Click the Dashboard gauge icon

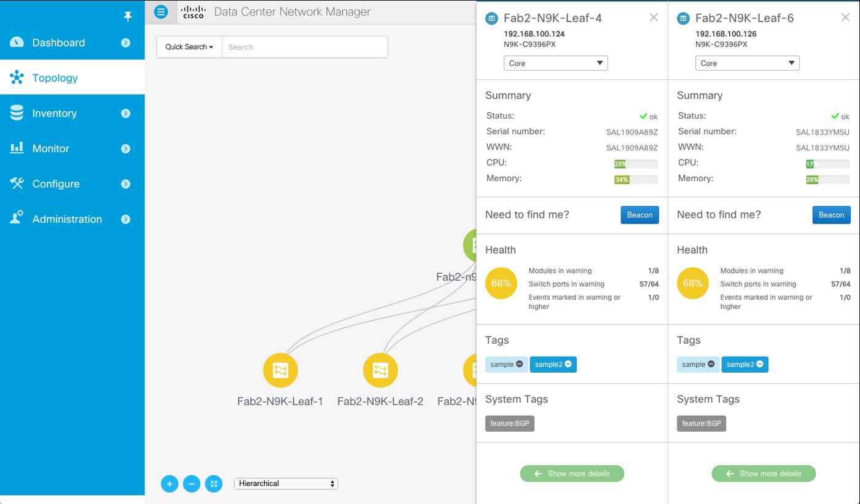[17, 42]
